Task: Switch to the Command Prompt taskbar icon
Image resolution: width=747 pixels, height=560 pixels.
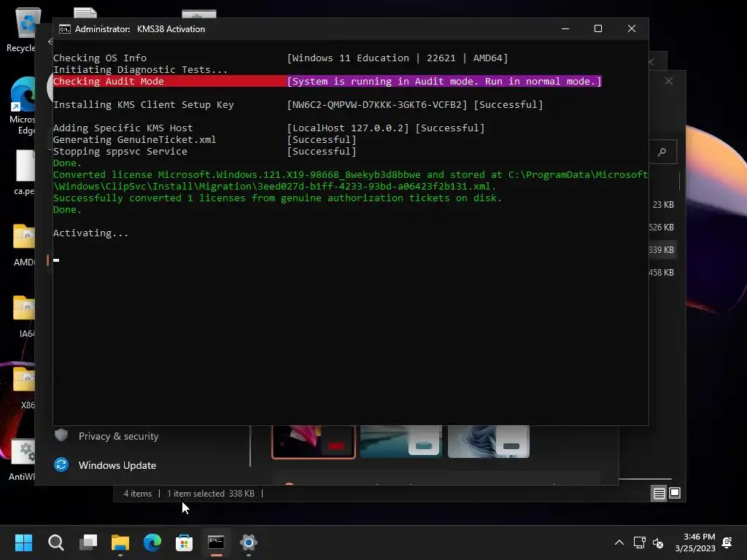Action: [216, 542]
